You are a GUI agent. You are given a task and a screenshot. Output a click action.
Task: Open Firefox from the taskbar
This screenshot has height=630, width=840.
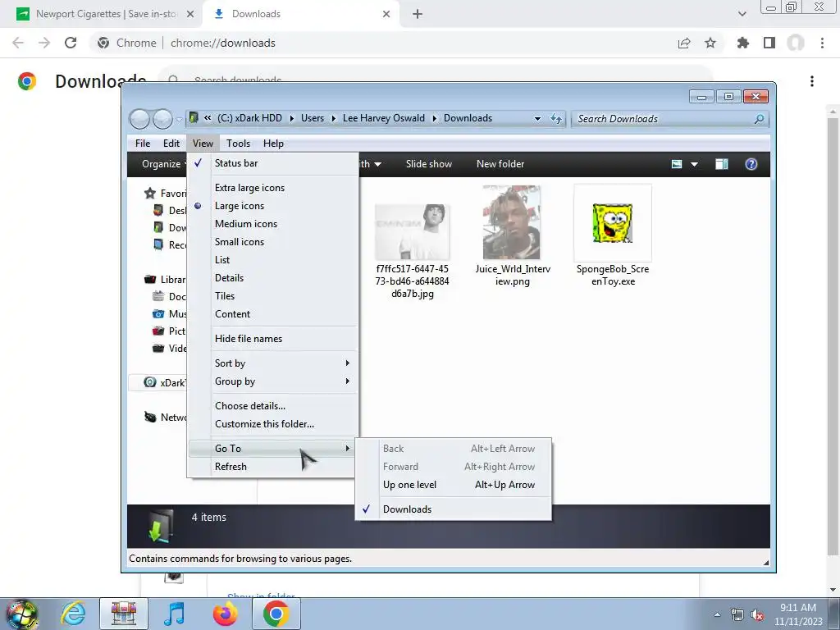coord(225,614)
